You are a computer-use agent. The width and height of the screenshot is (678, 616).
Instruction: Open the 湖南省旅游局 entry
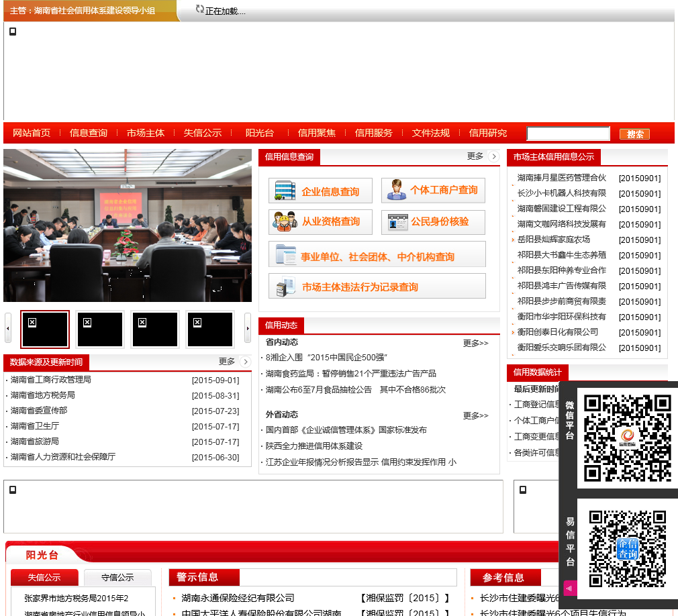click(35, 442)
